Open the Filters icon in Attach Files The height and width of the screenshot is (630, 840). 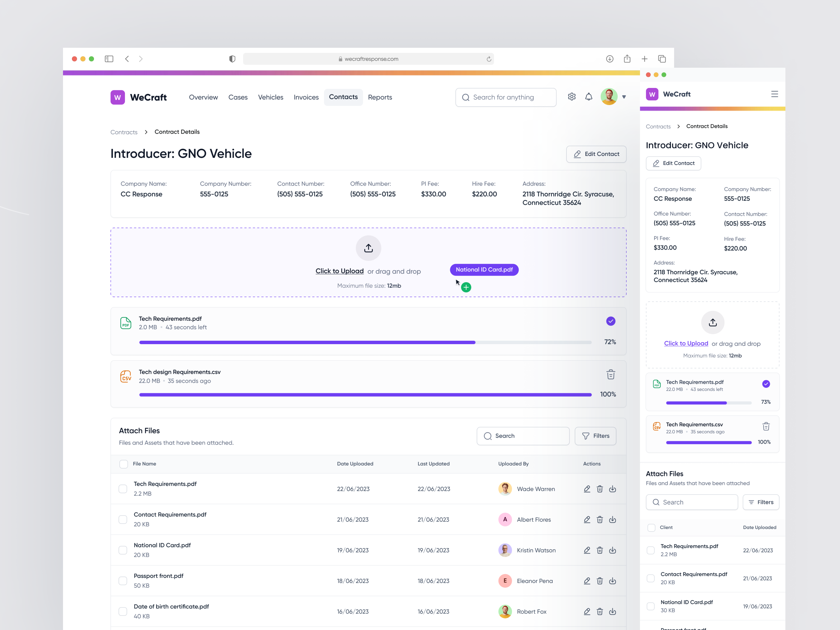click(595, 435)
